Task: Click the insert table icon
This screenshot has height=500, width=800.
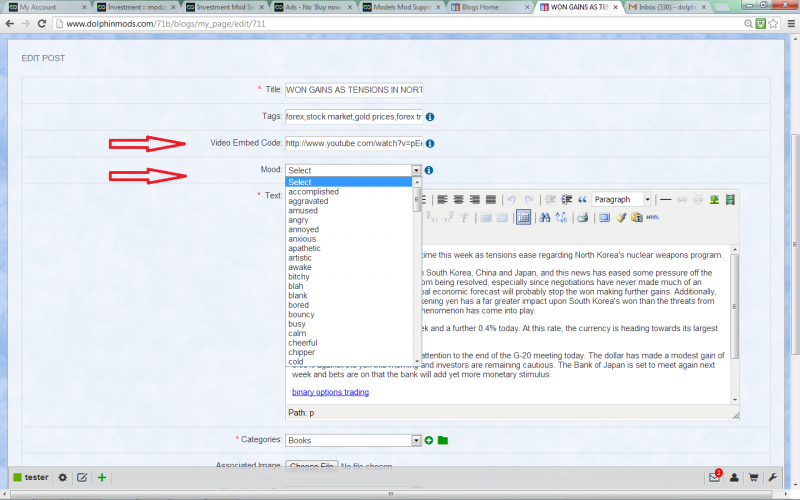Action: pos(523,217)
